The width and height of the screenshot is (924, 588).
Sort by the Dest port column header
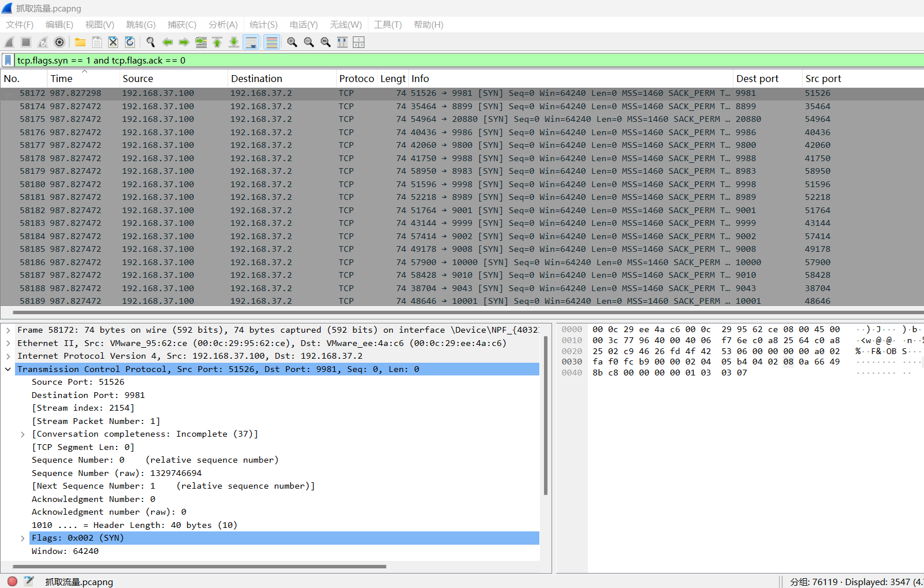(x=767, y=79)
